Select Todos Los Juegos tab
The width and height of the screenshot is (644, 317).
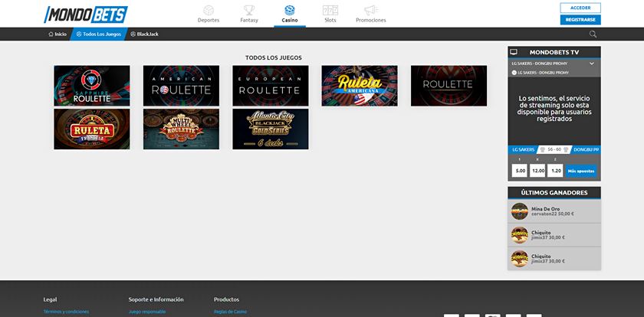tap(99, 34)
